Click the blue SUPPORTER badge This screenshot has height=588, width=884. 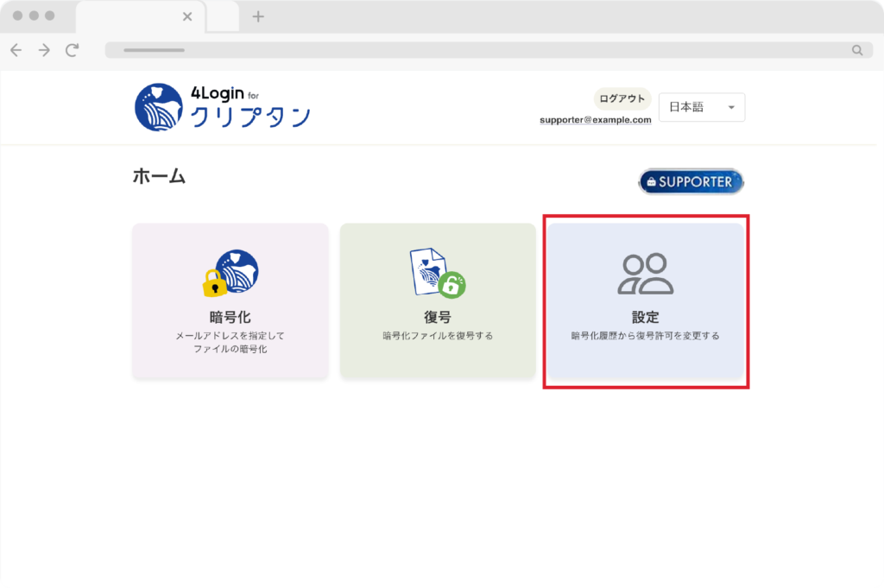pos(691,181)
